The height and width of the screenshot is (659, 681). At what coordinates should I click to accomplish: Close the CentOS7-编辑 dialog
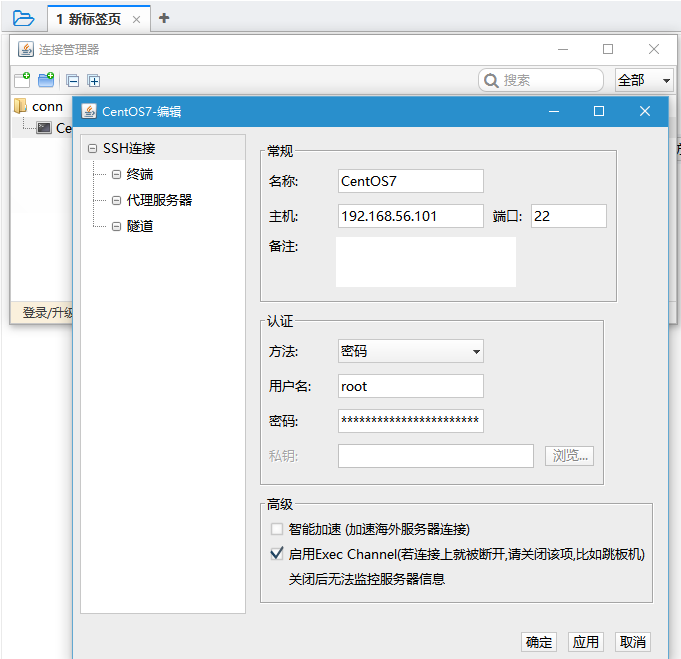(x=645, y=111)
